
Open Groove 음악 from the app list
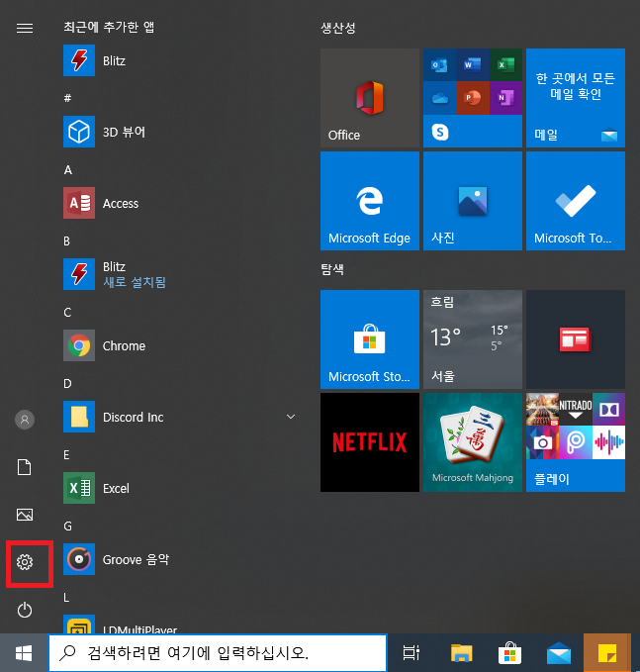[180, 559]
